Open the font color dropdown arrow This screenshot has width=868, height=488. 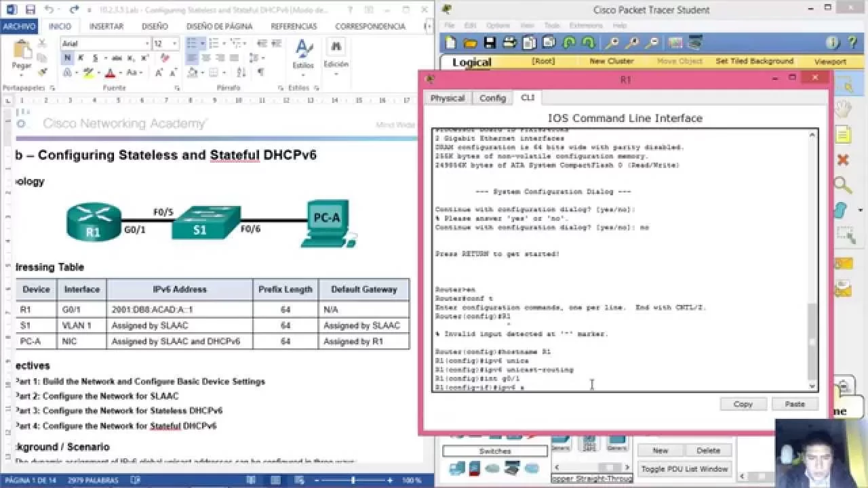click(120, 73)
